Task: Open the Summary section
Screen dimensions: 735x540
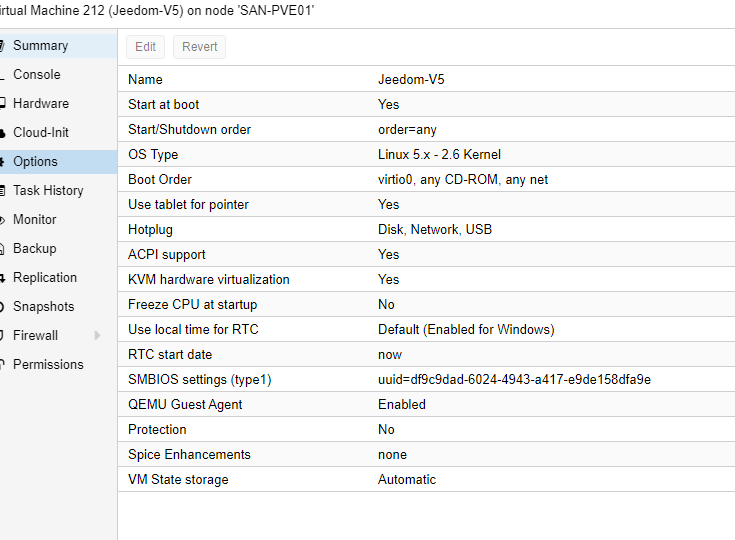Action: pos(56,45)
